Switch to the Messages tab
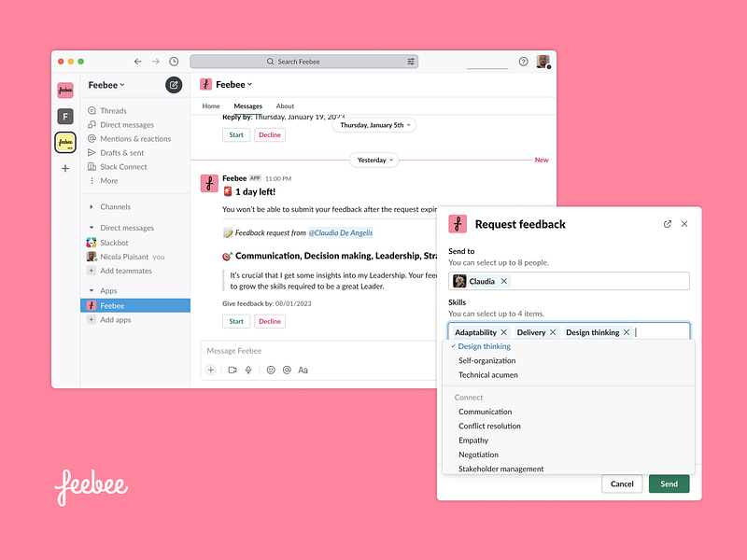Screen dimensions: 747x560 click(247, 106)
